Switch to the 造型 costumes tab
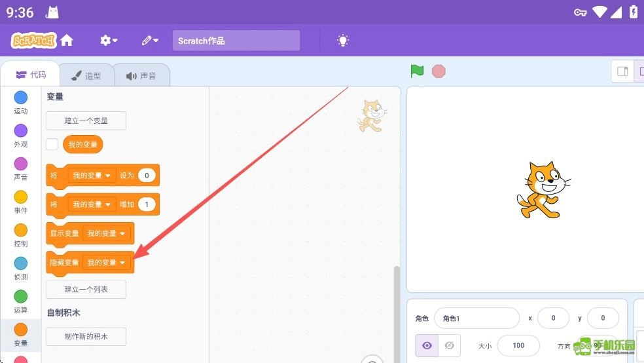Screen dimensions: 644x363 (86, 75)
